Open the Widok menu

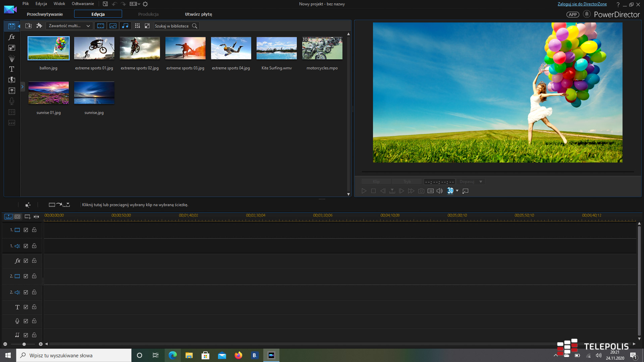[59, 4]
